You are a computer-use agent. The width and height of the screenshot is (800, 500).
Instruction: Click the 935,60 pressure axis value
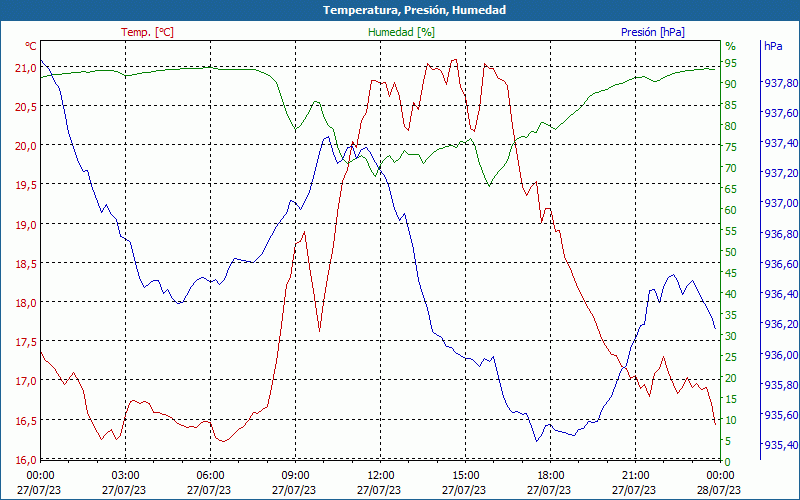click(x=780, y=415)
